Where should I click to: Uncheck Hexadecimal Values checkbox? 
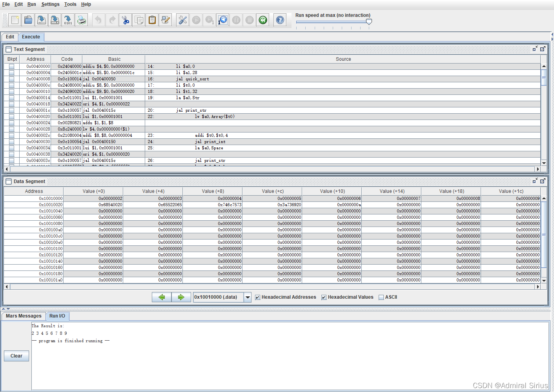324,297
